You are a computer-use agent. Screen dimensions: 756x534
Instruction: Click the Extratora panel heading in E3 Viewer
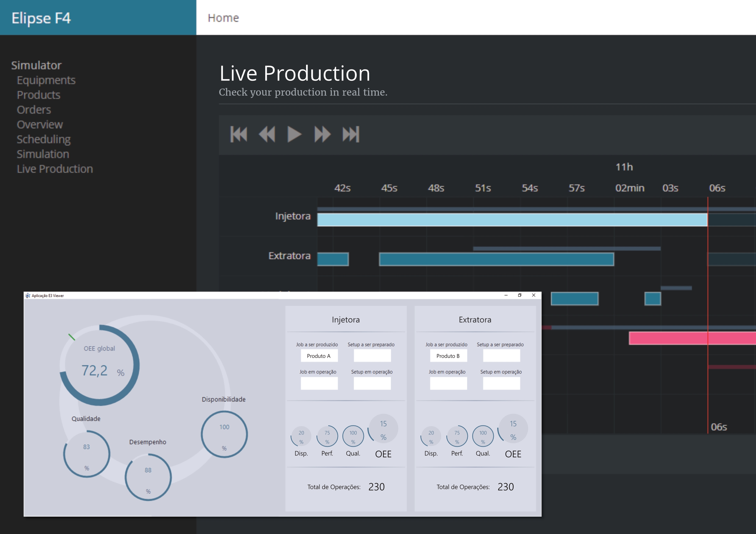pyautogui.click(x=475, y=320)
